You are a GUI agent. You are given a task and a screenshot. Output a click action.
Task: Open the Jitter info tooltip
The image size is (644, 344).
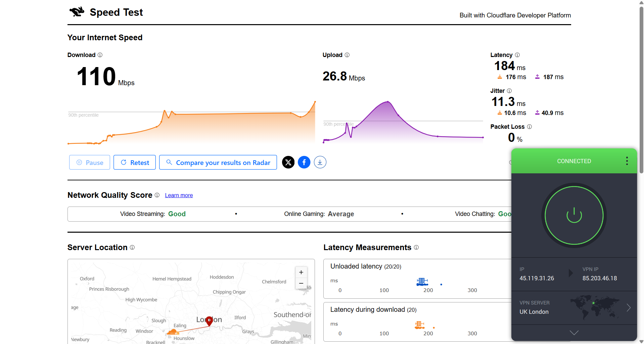[509, 91]
